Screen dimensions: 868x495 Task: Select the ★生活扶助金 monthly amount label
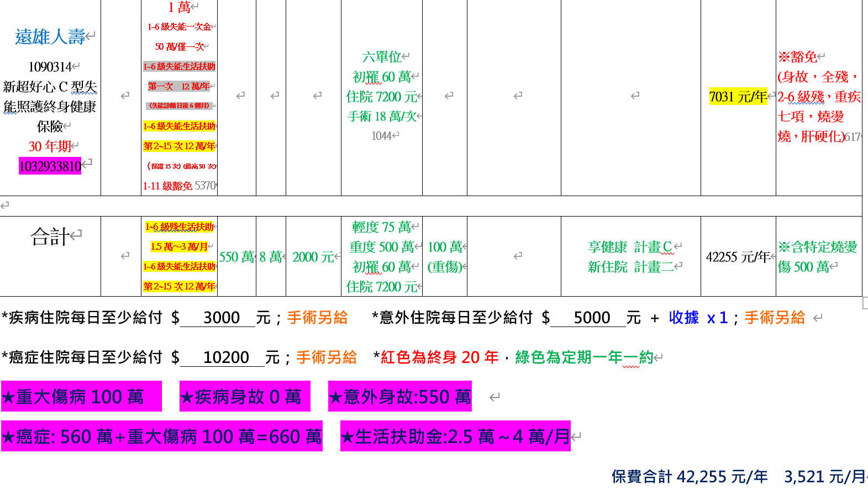[x=455, y=436]
